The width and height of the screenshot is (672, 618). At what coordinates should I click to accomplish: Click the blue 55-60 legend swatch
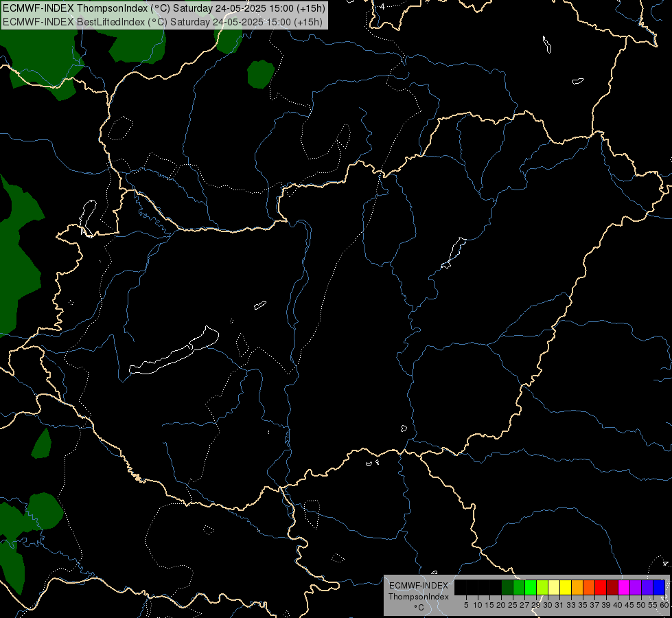coord(659,588)
